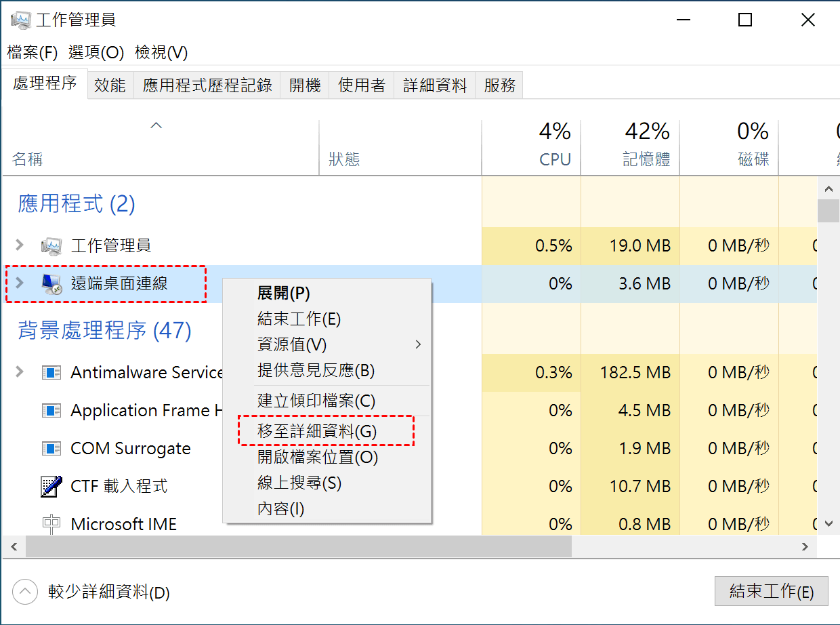Click the Antimalware Service process icon
The height and width of the screenshot is (625, 840).
[x=51, y=372]
